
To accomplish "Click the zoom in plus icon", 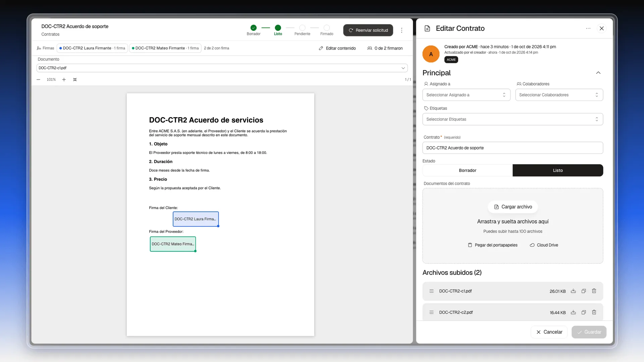I will tap(64, 80).
